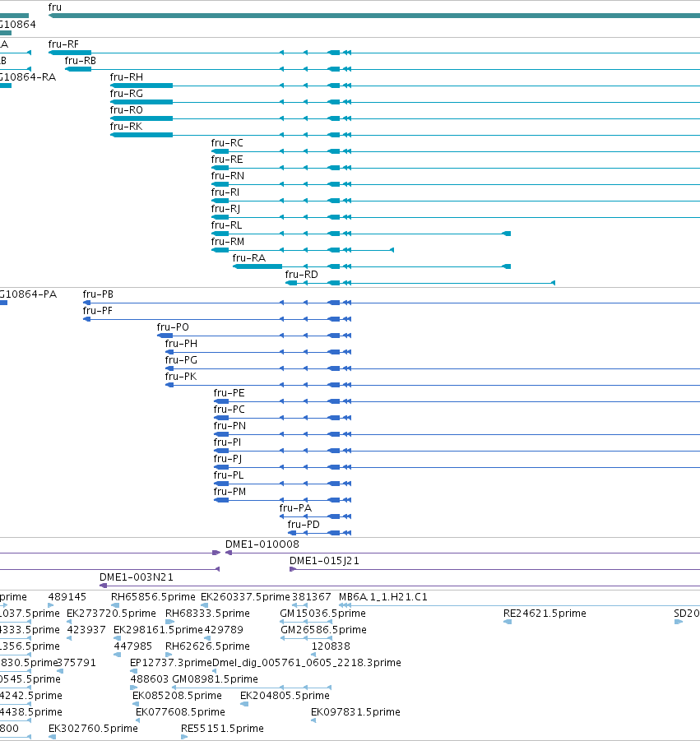This screenshot has width=700, height=741.
Task: Click the fru-RF transcript label
Action: (63, 44)
